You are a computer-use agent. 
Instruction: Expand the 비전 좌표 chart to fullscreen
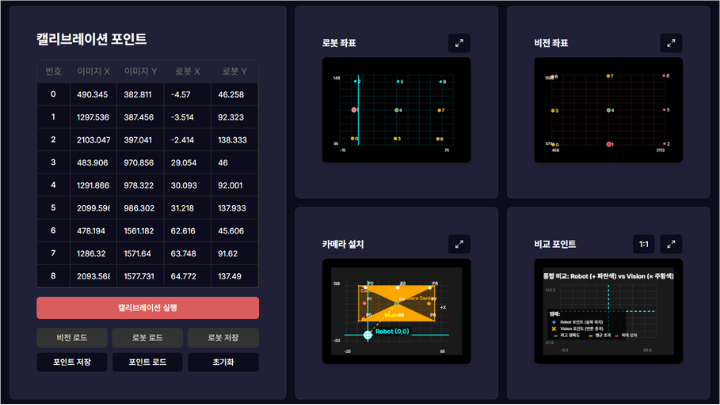click(670, 43)
